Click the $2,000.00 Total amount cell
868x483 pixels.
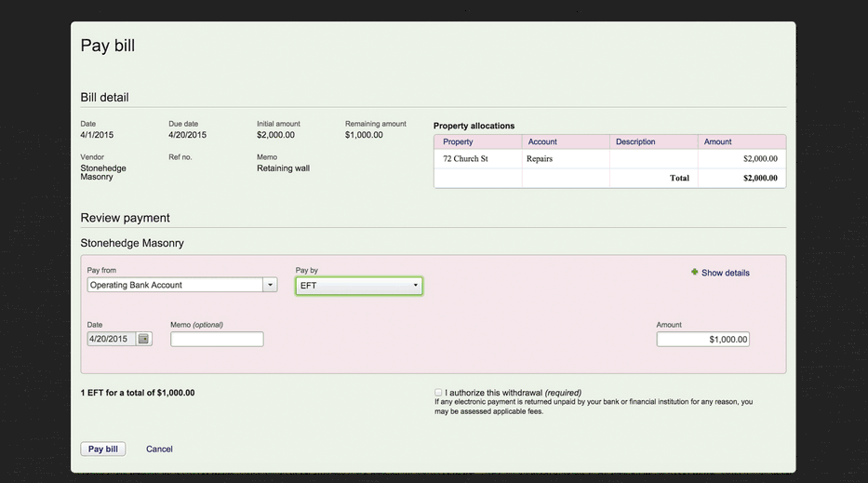(x=741, y=179)
